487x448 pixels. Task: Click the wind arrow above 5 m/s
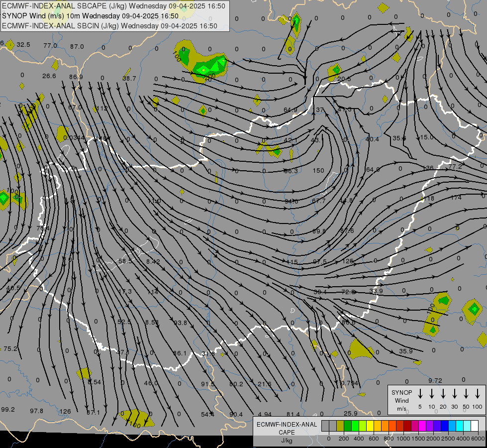[x=420, y=394]
